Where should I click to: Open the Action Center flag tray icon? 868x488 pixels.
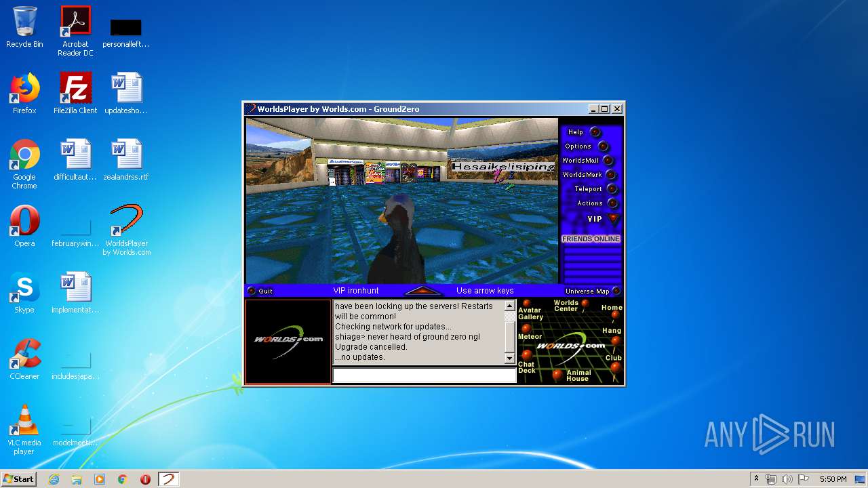click(804, 479)
